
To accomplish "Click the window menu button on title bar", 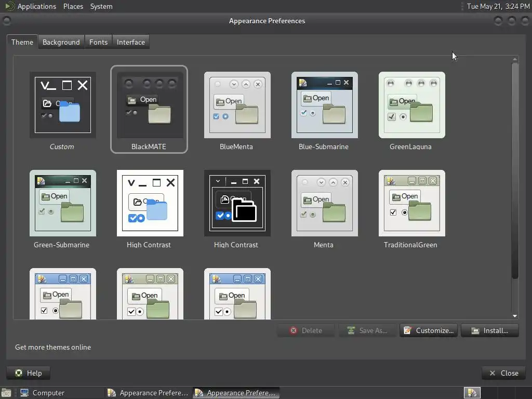I will [6, 21].
